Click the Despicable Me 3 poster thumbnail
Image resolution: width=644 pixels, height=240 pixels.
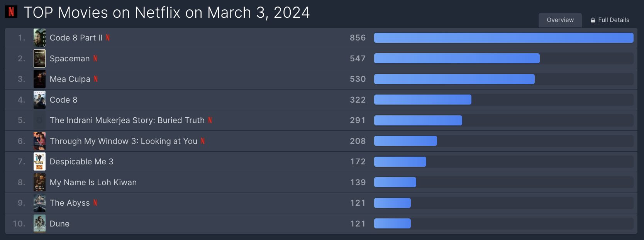pyautogui.click(x=39, y=162)
